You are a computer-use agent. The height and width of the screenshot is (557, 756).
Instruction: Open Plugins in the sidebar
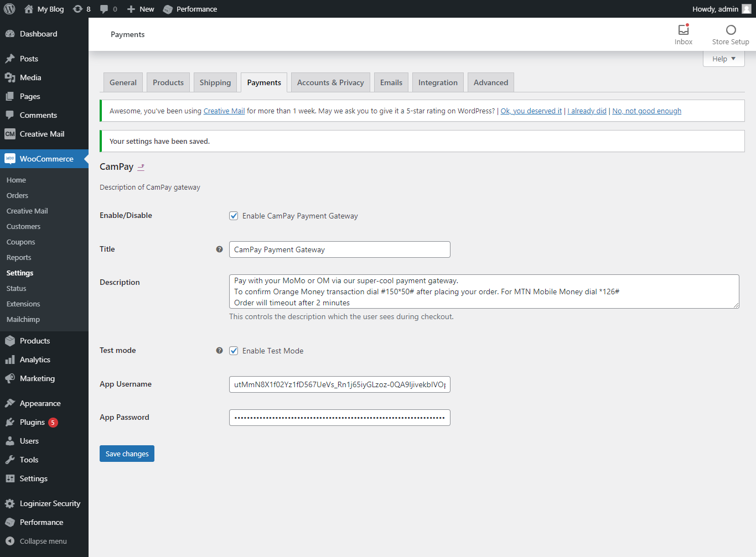pos(32,422)
